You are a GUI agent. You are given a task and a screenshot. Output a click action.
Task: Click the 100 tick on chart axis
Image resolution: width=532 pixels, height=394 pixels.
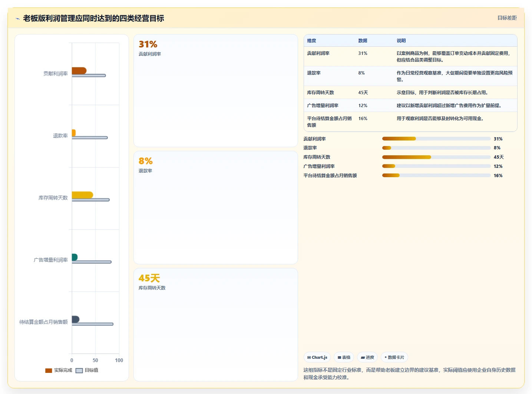(x=119, y=360)
